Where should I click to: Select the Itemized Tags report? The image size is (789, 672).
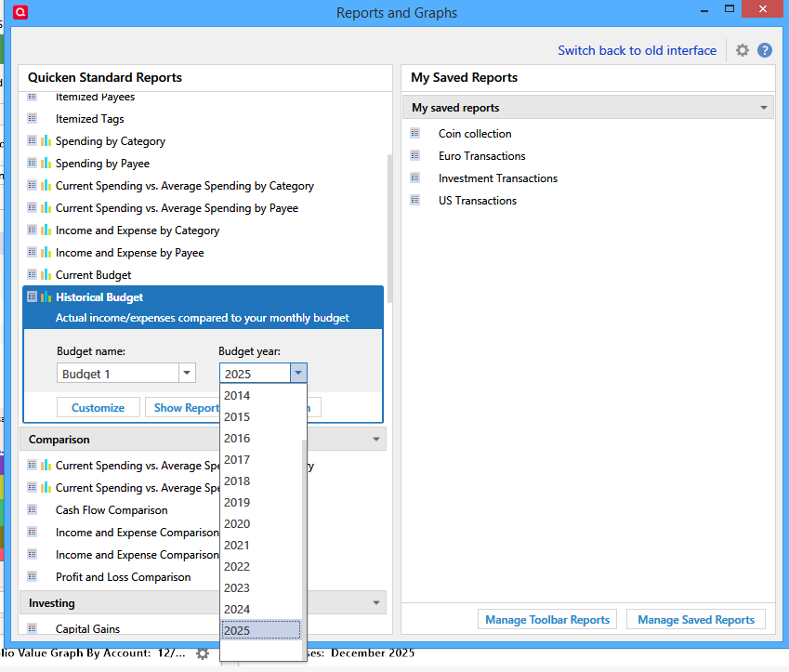[x=89, y=119]
